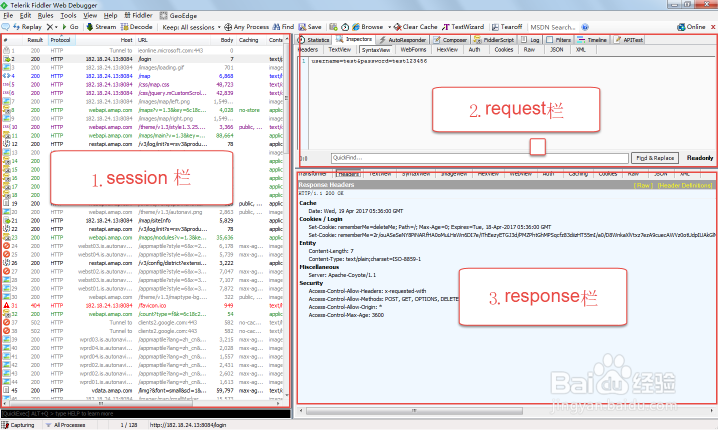
Task: Toggle Stream mode in the toolbar
Action: click(101, 27)
